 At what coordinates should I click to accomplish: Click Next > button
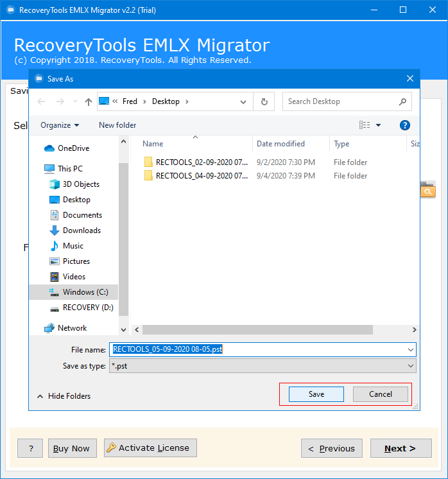[401, 448]
